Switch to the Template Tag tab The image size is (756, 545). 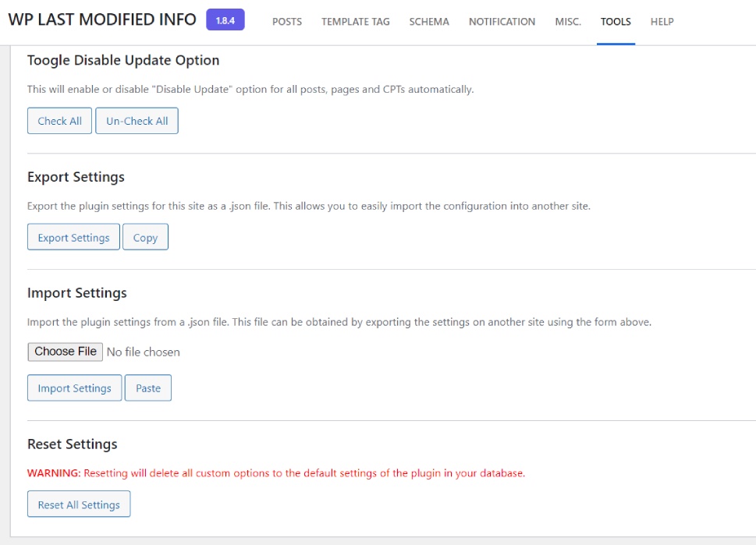(355, 22)
